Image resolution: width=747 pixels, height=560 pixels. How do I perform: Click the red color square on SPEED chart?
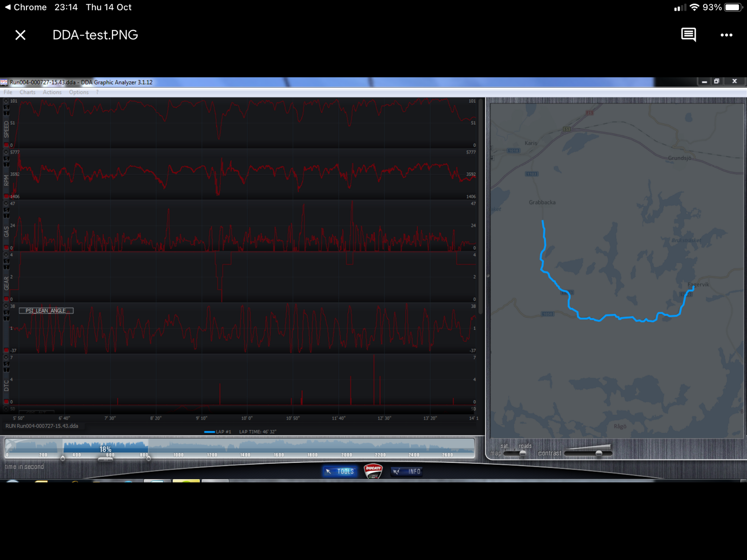click(7, 145)
